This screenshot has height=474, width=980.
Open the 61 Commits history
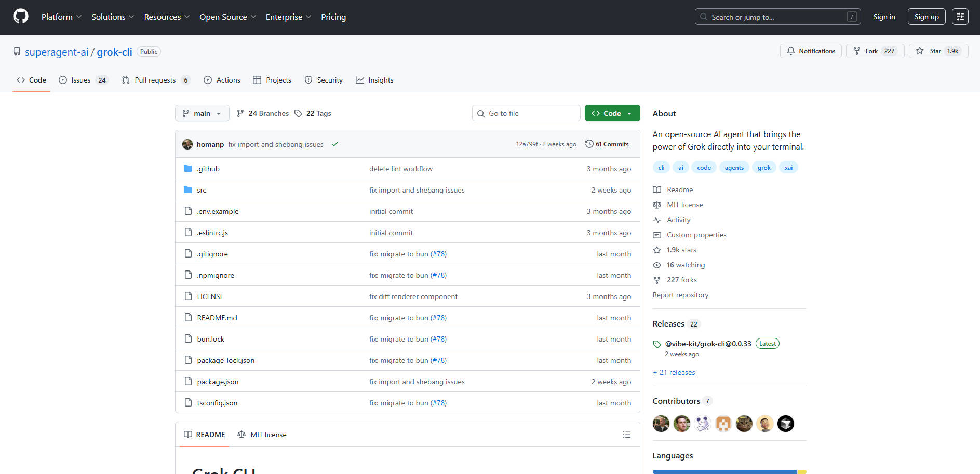pos(607,144)
